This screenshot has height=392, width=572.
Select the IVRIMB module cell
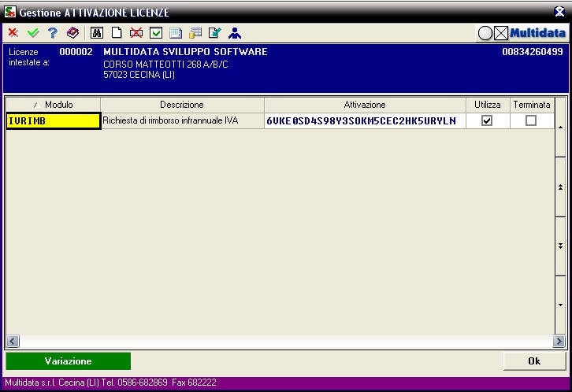coord(54,121)
